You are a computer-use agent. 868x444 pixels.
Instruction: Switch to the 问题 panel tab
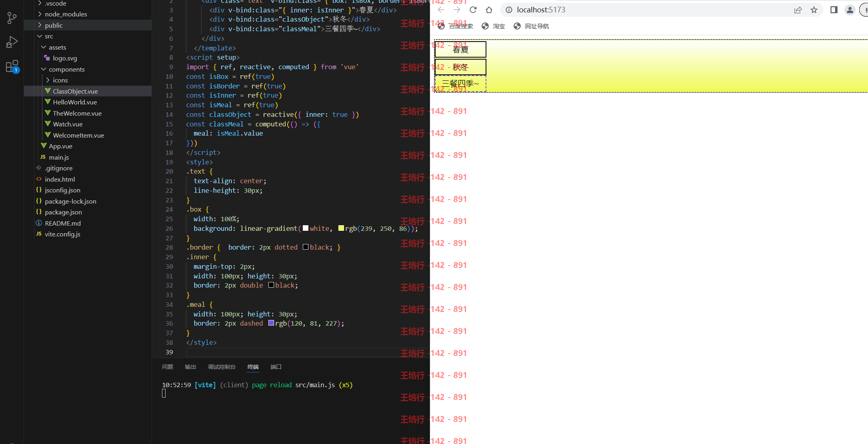click(x=168, y=367)
